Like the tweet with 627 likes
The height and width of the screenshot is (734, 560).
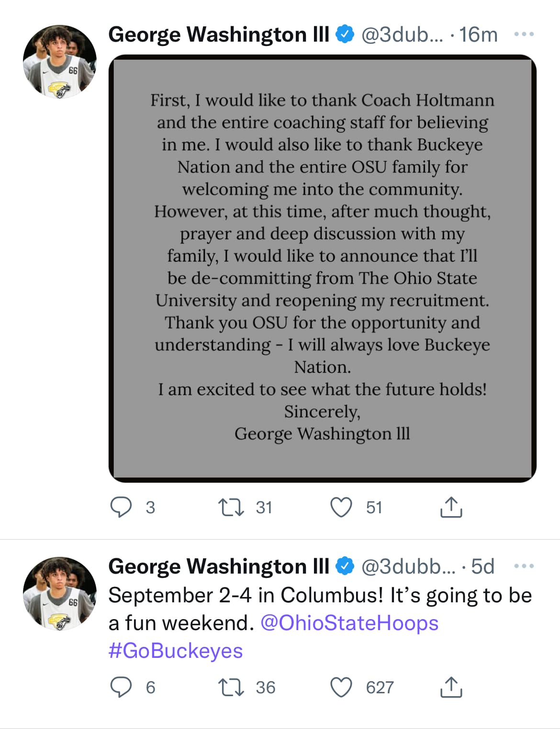click(x=341, y=687)
